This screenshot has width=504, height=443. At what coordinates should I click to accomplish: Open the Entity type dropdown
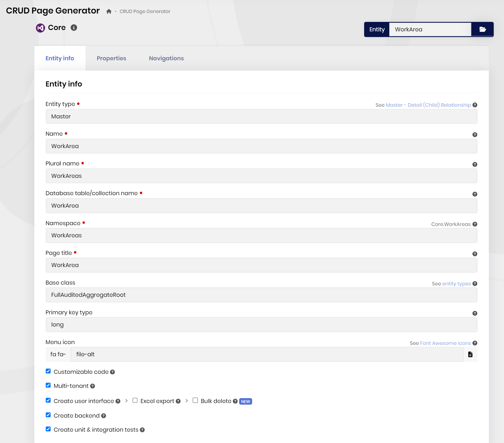[x=261, y=116]
